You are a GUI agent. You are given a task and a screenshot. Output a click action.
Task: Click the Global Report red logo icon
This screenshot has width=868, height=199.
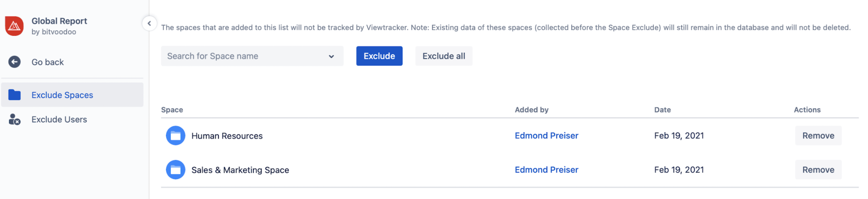(x=15, y=26)
